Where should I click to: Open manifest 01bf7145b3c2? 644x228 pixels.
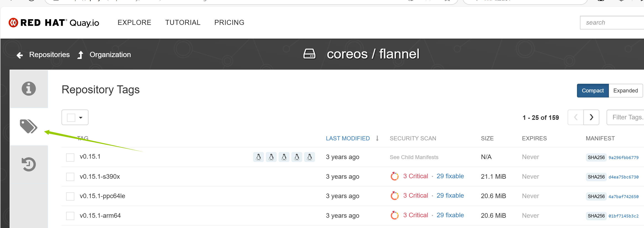[623, 216]
